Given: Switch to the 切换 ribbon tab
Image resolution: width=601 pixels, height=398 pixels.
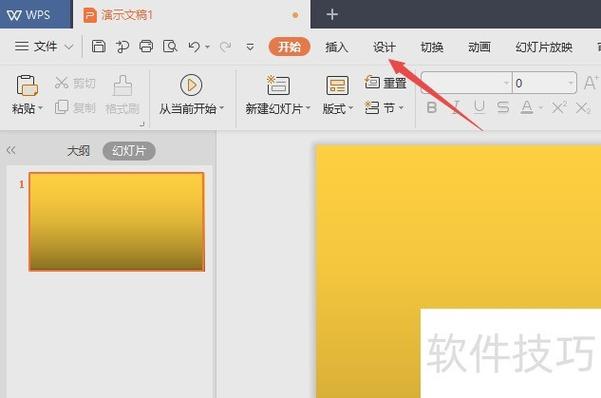Looking at the screenshot, I should coord(432,47).
